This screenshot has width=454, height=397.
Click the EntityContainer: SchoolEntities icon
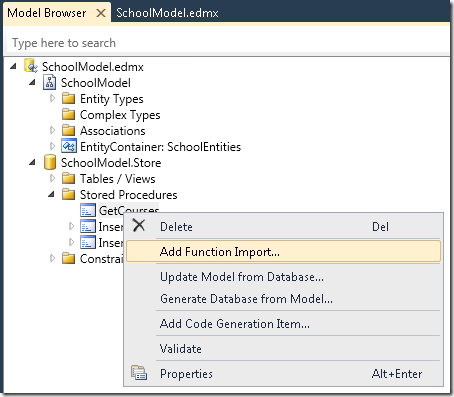click(x=69, y=146)
